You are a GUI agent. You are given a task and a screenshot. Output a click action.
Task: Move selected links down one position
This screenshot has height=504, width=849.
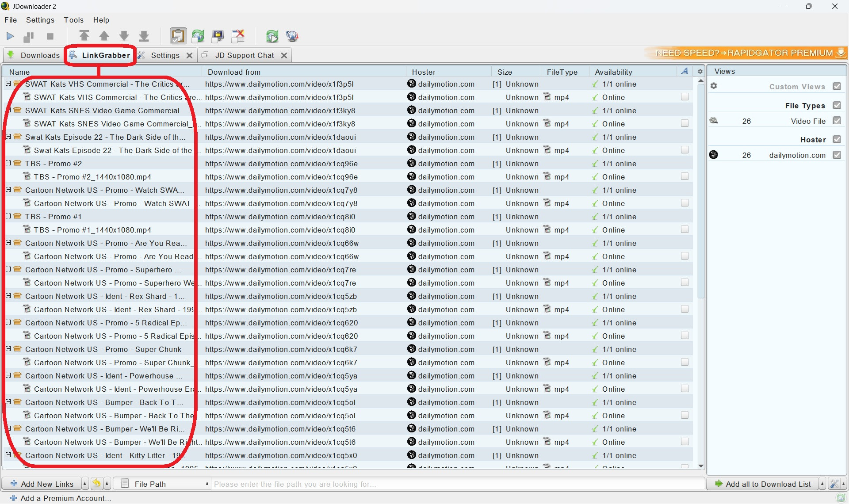(124, 36)
